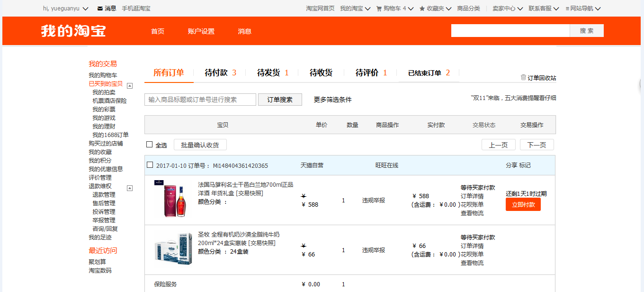Click the 批量确认收货 button

(200, 145)
